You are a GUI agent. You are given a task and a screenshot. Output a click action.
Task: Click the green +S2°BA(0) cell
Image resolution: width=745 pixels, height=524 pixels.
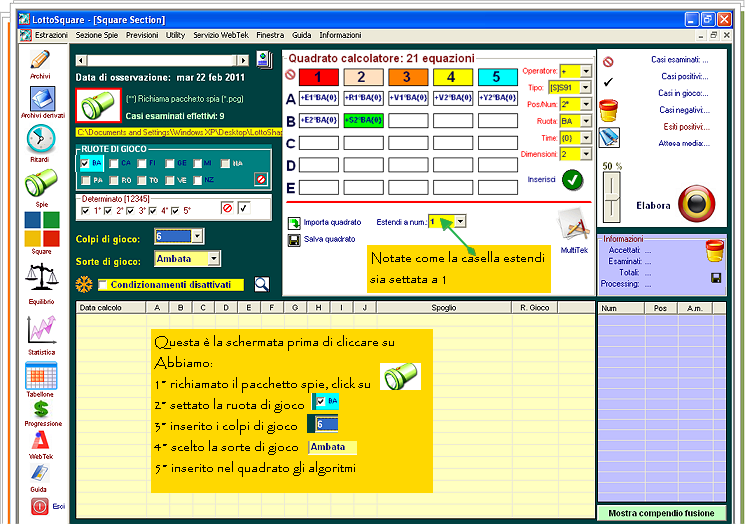point(363,120)
